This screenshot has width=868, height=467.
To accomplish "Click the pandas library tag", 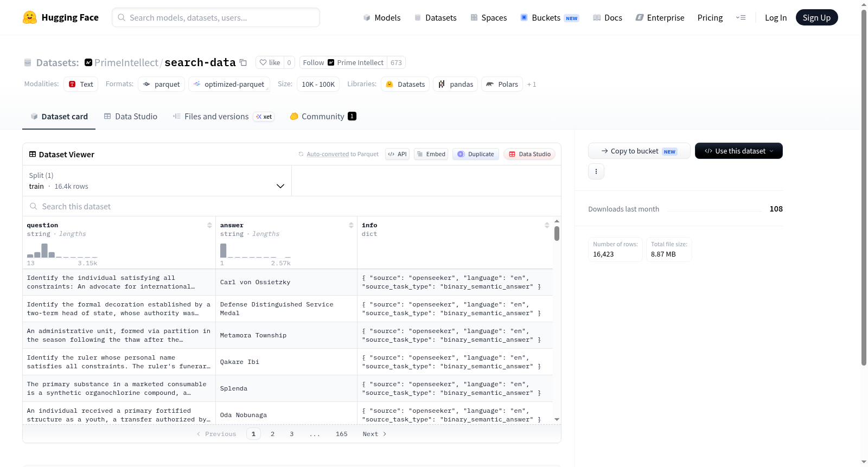I will pyautogui.click(x=456, y=84).
